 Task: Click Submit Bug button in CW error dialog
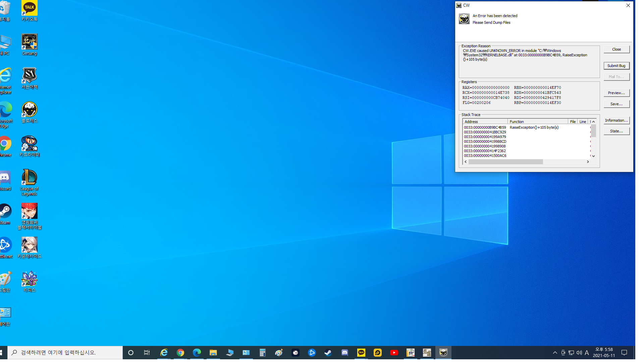pyautogui.click(x=616, y=65)
